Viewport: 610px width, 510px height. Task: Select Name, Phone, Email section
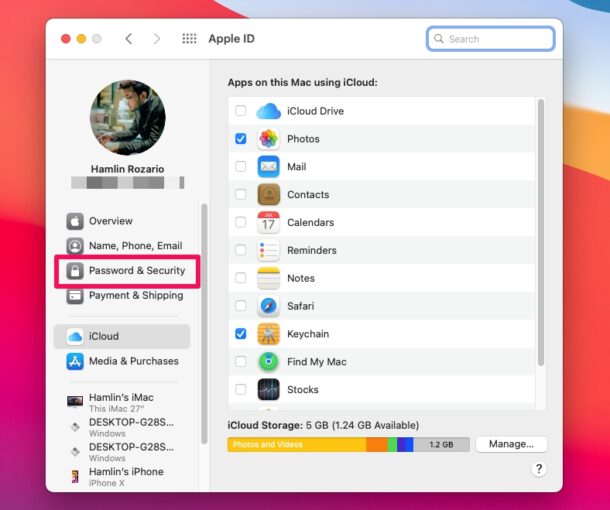122,246
